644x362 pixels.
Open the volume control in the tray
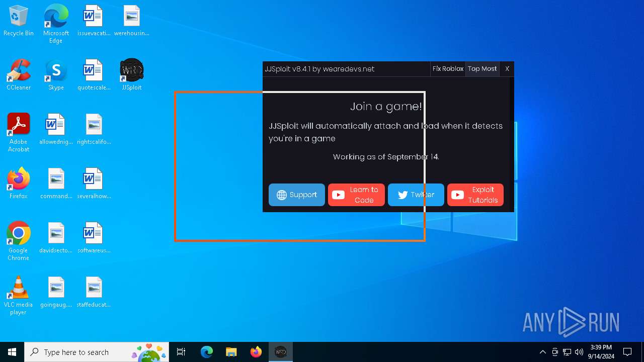579,352
